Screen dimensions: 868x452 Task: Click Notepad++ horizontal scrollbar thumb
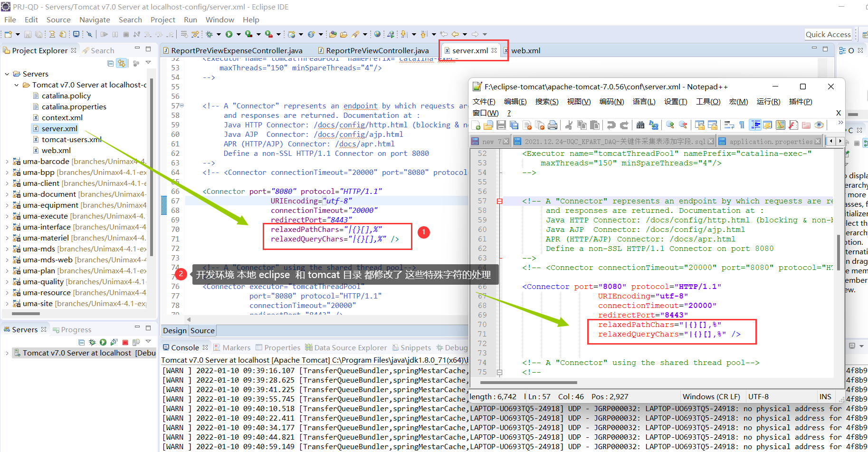(528, 382)
